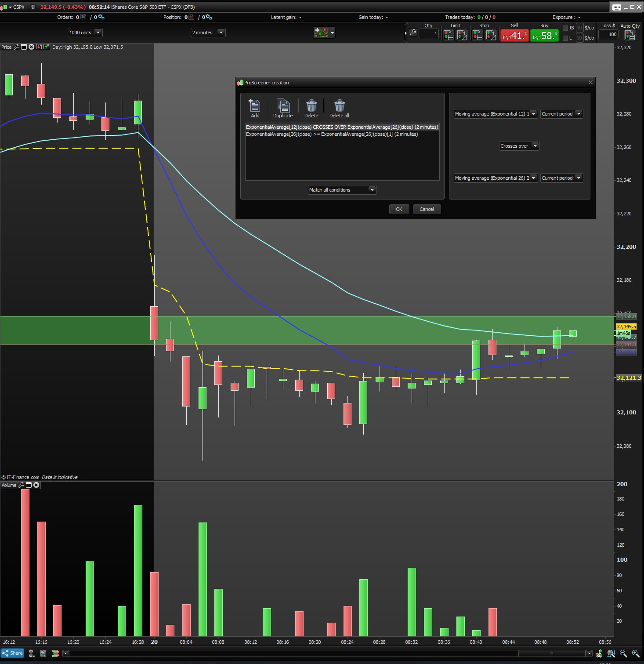The image size is (644, 664).
Task: Maximize the Volume panel window icon
Action: (x=29, y=485)
